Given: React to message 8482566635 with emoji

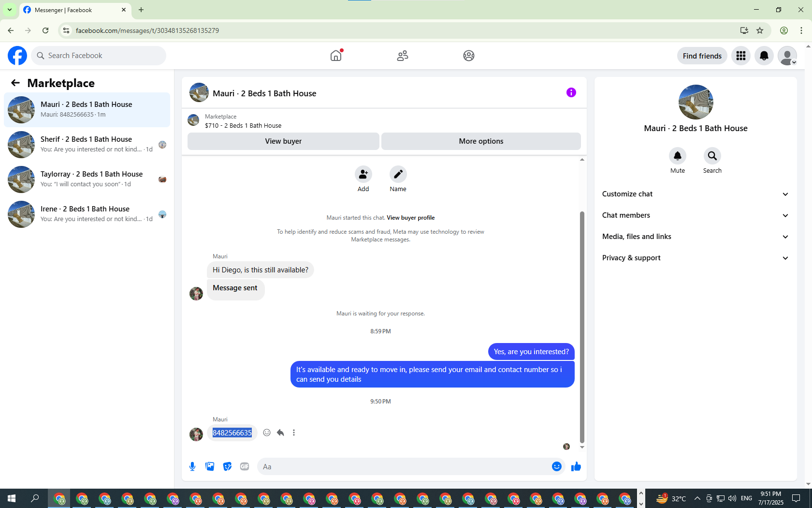Looking at the screenshot, I should coord(267,433).
